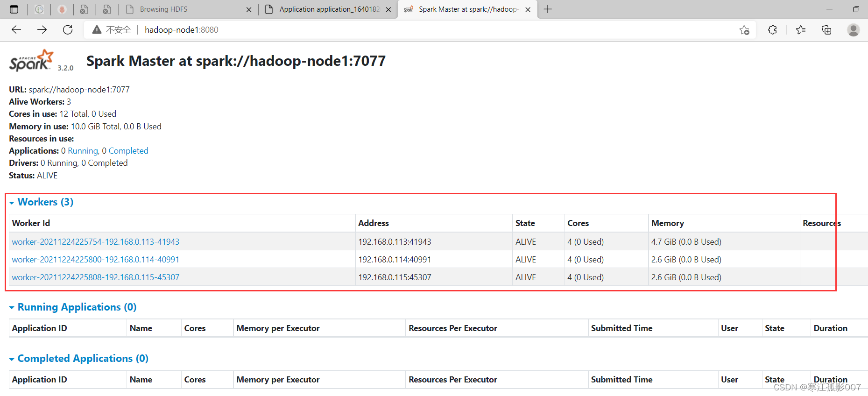Open the Running applications link
Screen dimensions: 868x396
click(x=83, y=151)
